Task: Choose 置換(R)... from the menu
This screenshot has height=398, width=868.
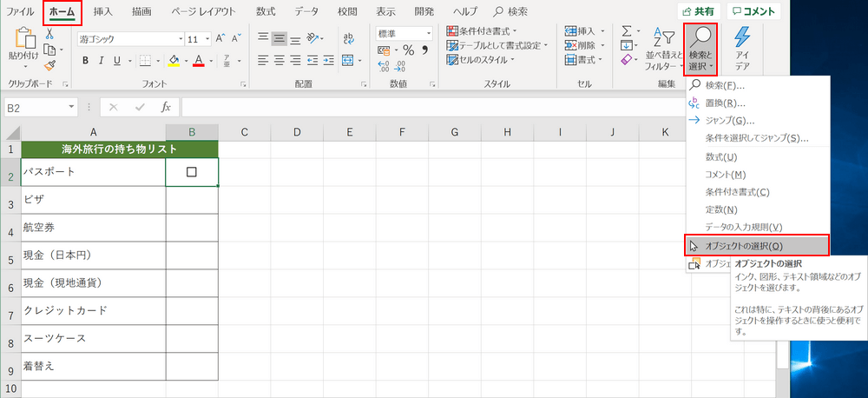Action: click(757, 103)
